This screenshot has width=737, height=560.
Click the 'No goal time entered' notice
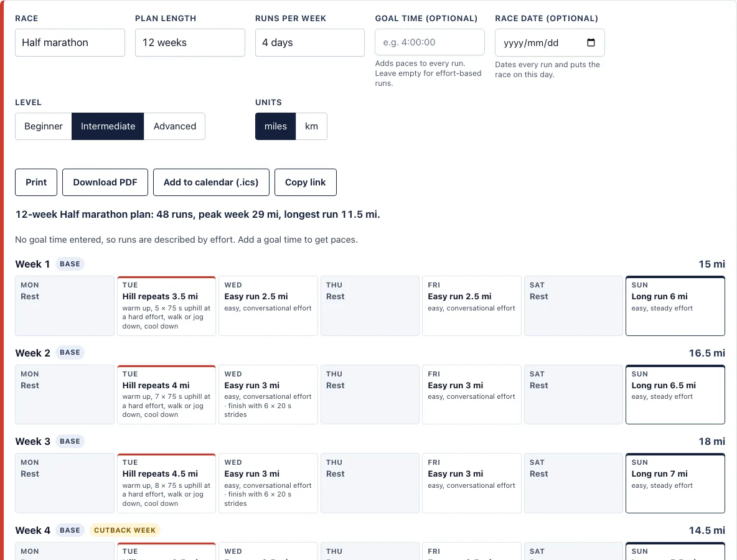click(x=186, y=240)
